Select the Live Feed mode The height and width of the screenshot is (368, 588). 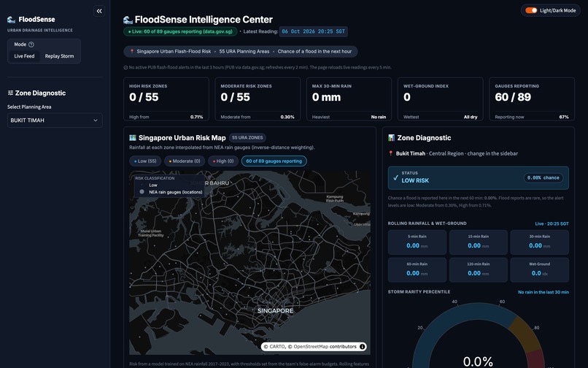(x=24, y=56)
